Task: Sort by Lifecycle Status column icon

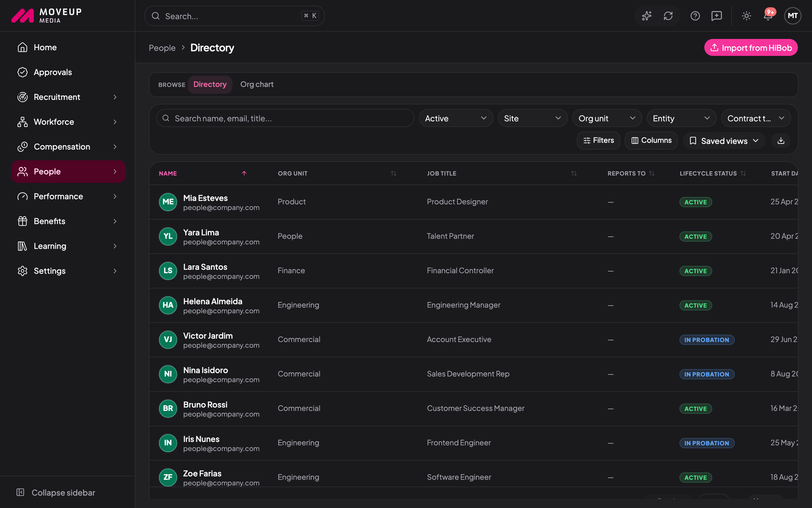Action: [743, 173]
